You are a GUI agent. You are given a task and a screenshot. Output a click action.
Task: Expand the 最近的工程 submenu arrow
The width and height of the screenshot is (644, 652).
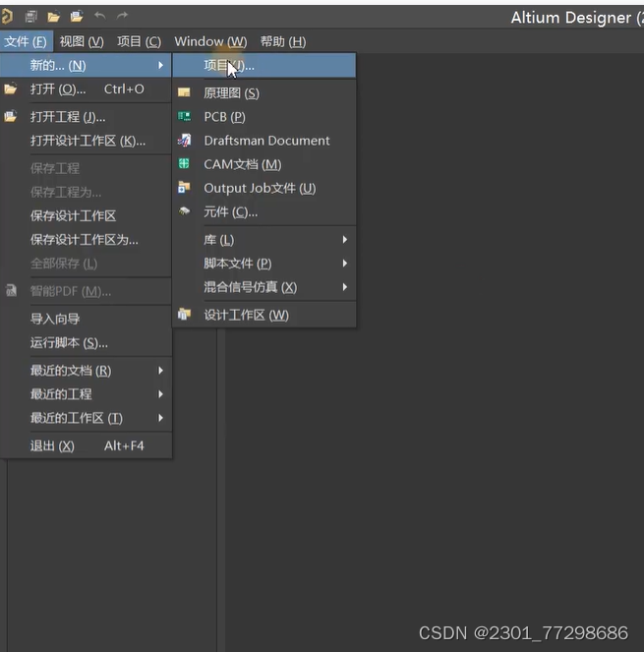pyautogui.click(x=160, y=393)
